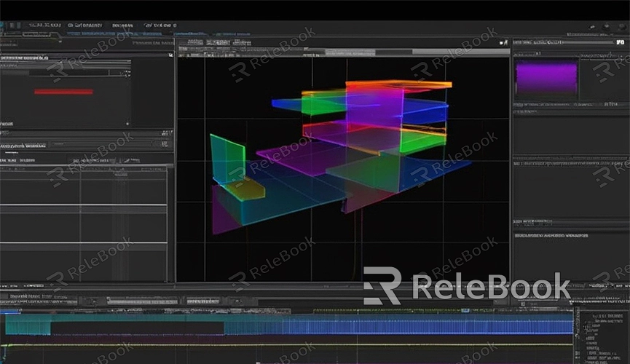The height and width of the screenshot is (364, 630).
Task: Select the long blue clip in the timeline
Action: click(398, 325)
